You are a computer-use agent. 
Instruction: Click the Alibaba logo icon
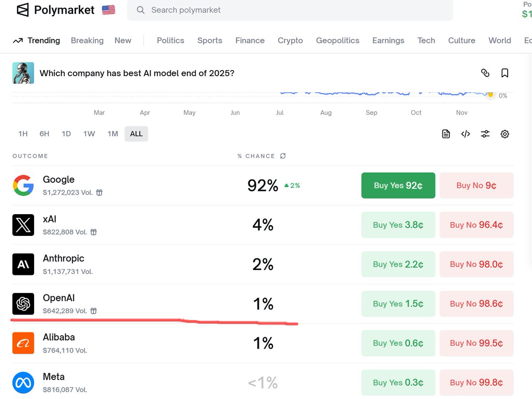pos(23,343)
